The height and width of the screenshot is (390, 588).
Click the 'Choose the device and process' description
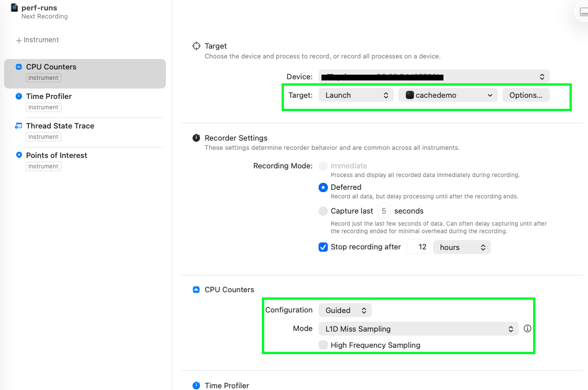[x=323, y=56]
